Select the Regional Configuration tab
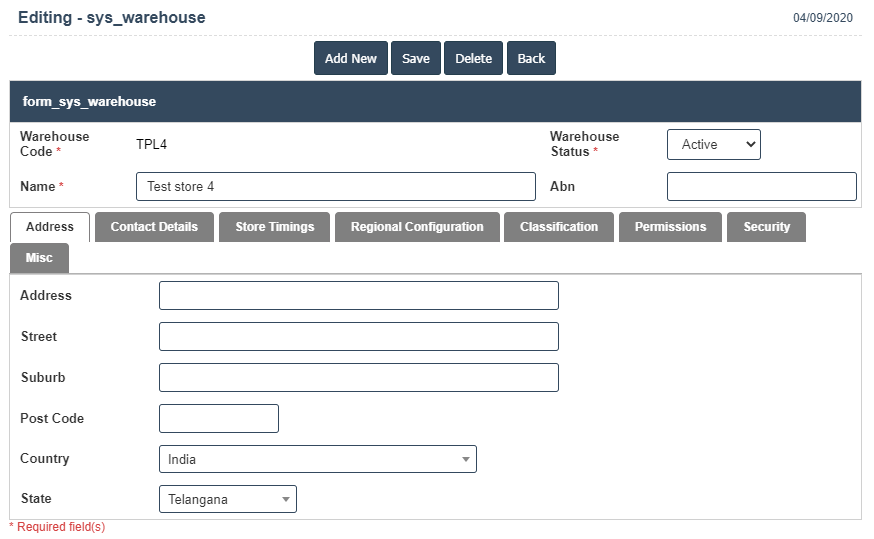 tap(417, 227)
